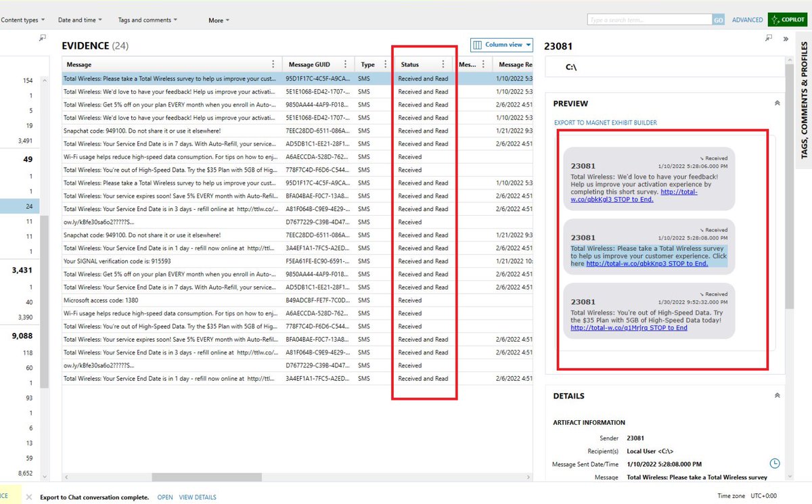
Task: Open the Message column options menu
Action: (x=273, y=64)
